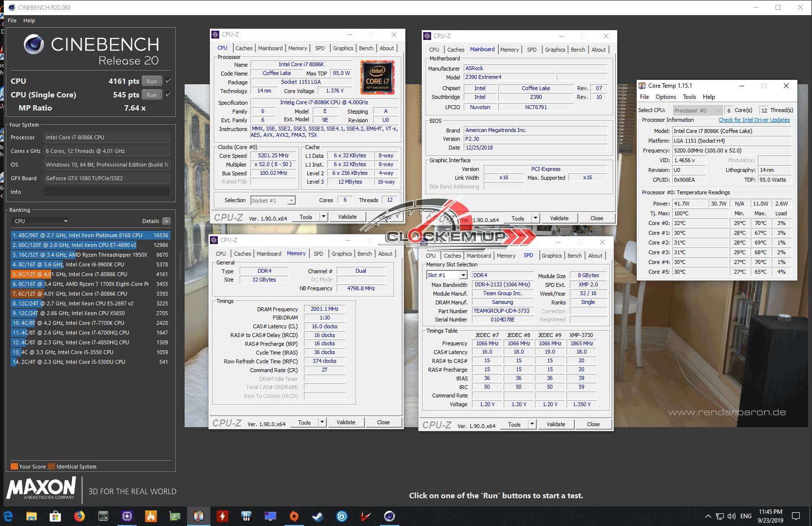
Task: Open the Socket #1 selection dropdown
Action: [x=273, y=201]
